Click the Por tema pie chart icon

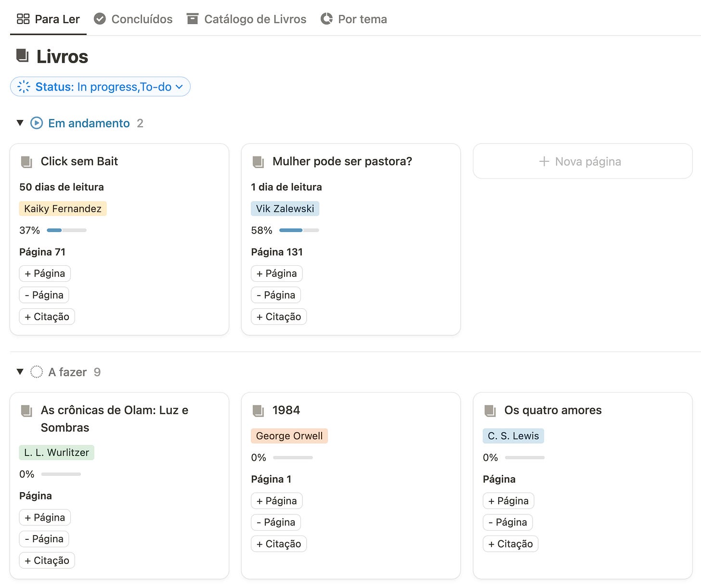click(x=326, y=19)
